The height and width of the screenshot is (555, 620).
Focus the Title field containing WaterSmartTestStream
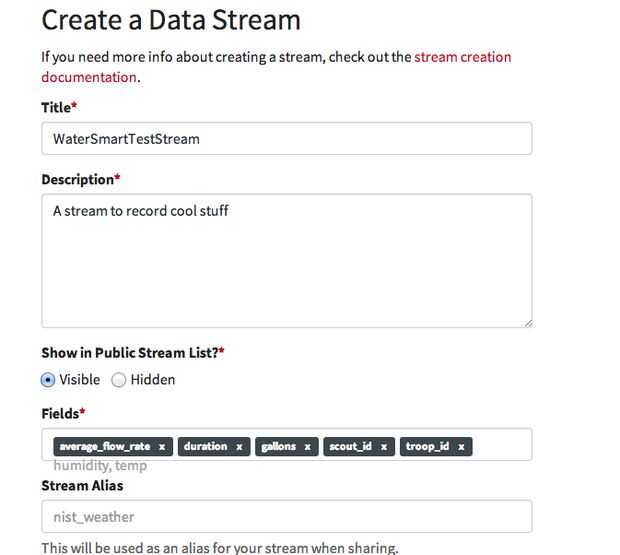tap(286, 139)
